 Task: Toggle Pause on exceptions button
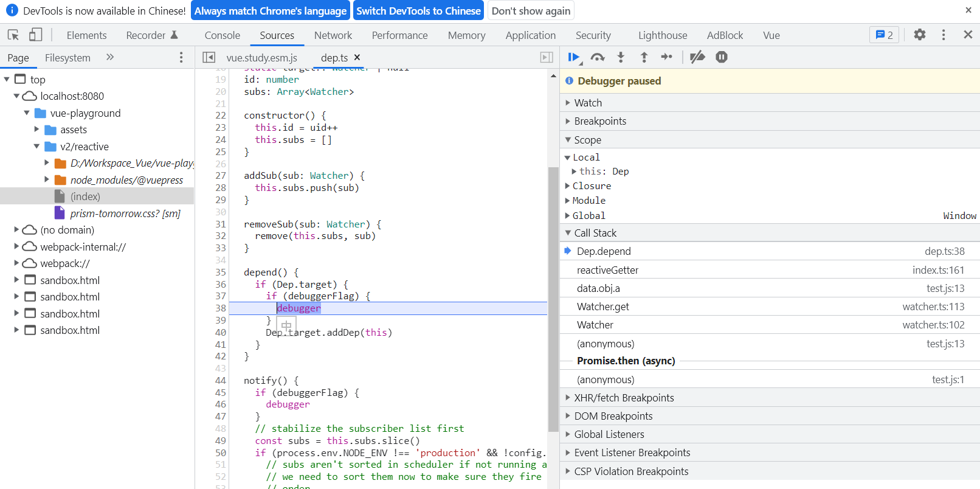[x=722, y=57]
